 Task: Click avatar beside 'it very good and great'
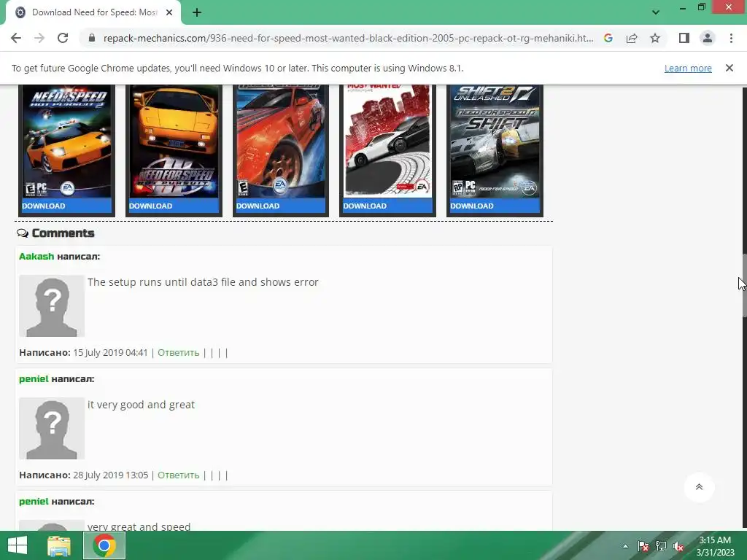[x=52, y=428]
